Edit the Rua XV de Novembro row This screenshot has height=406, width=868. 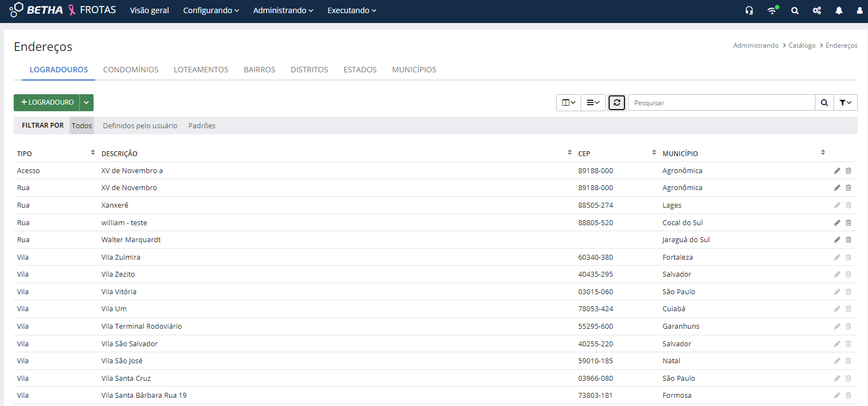coord(837,188)
